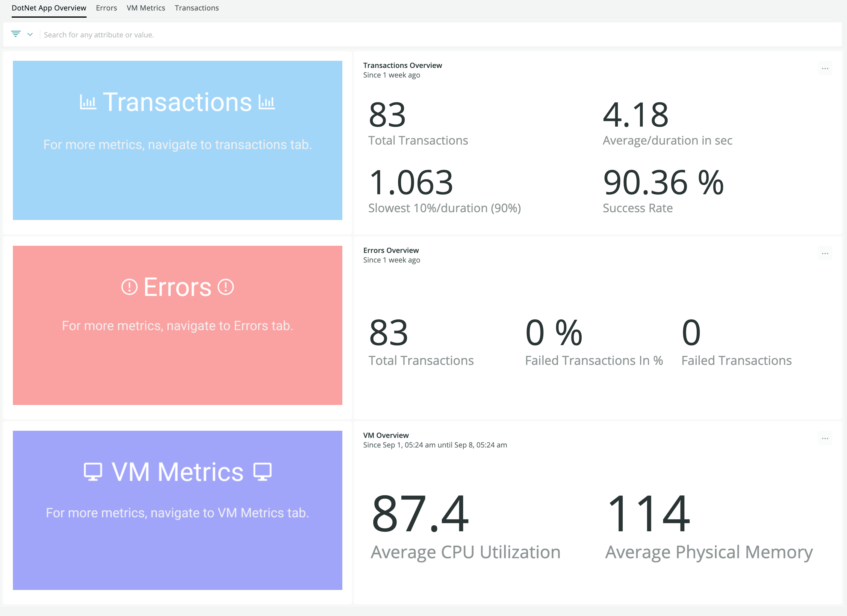Switch to the Errors tab
Image resolution: width=847 pixels, height=616 pixels.
pos(106,8)
